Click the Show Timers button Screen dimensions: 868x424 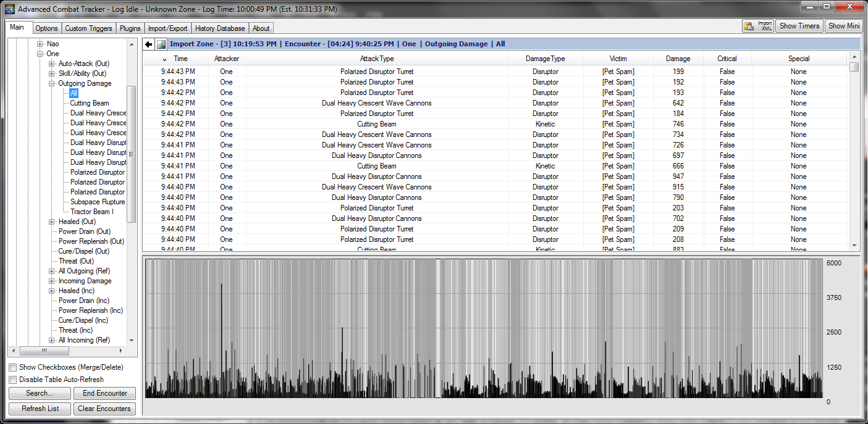[799, 26]
